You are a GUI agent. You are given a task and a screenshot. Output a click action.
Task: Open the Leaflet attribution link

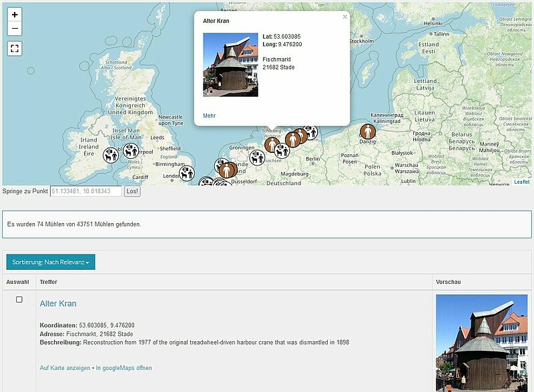click(x=521, y=182)
